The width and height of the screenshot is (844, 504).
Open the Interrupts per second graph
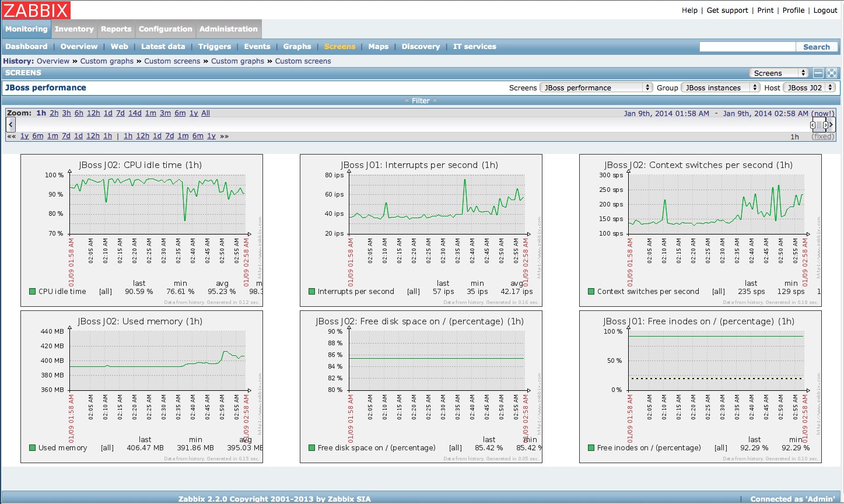tap(421, 230)
